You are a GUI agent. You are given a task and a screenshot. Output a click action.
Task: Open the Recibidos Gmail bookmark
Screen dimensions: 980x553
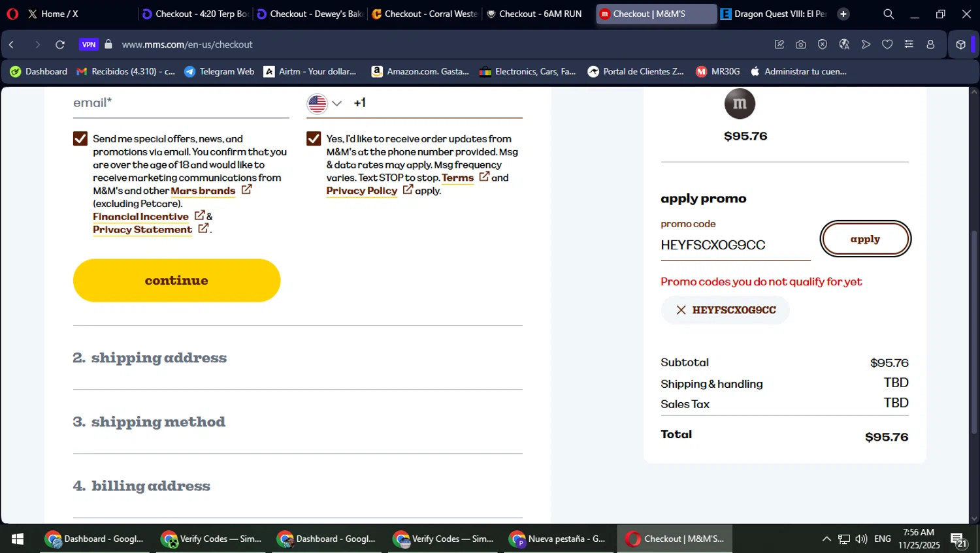(x=126, y=71)
